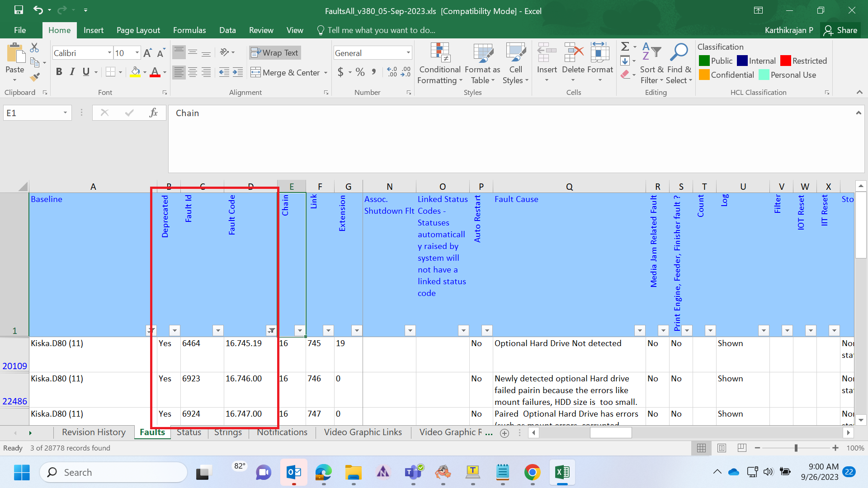
Task: Click the Cut scissors icon
Action: (34, 47)
